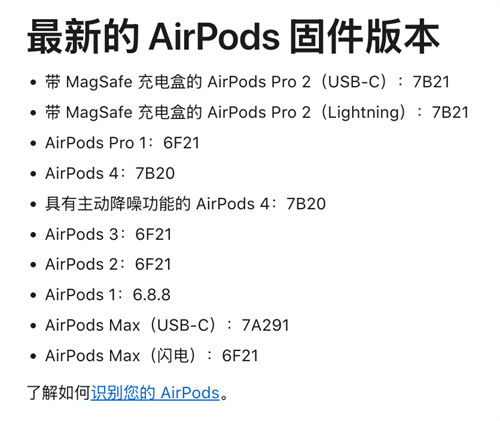The height and width of the screenshot is (421, 500).
Task: Click the AirPods 4: 7B20 list item
Action: 110,173
